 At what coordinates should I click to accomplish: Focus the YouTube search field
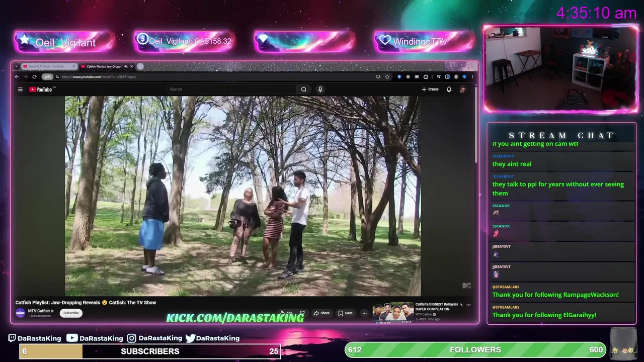(x=231, y=89)
